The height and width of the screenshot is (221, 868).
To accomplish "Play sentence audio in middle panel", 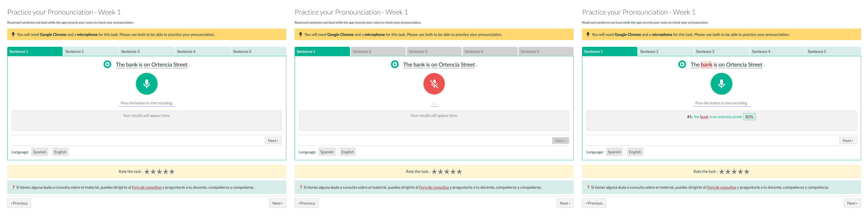I will 395,65.
